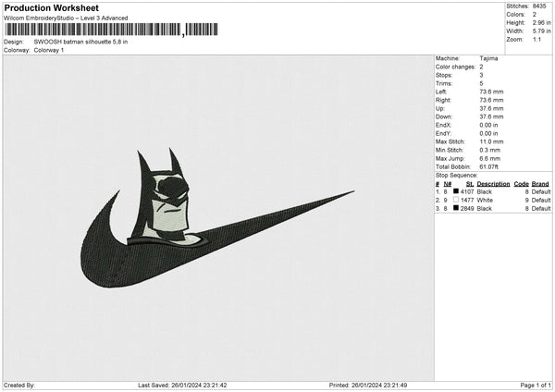This screenshot has height=392, width=555.
Task: Click the Width value 5.79 in
Action: click(x=541, y=31)
